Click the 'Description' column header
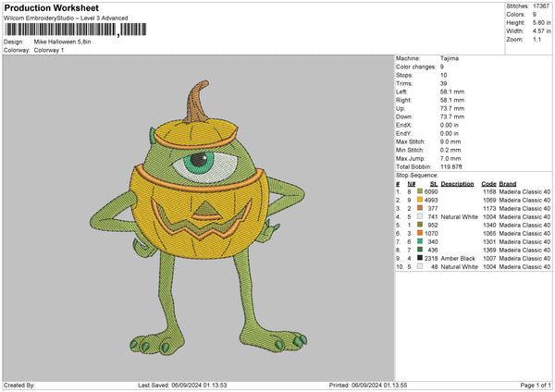The height and width of the screenshot is (392, 555). point(457,184)
